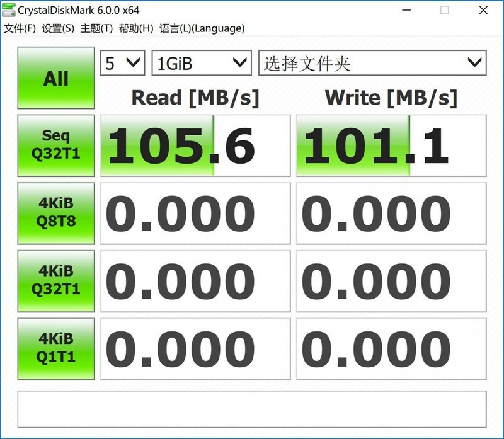The height and width of the screenshot is (439, 504).
Task: Click the Write [MB/s] column header
Action: point(389,98)
